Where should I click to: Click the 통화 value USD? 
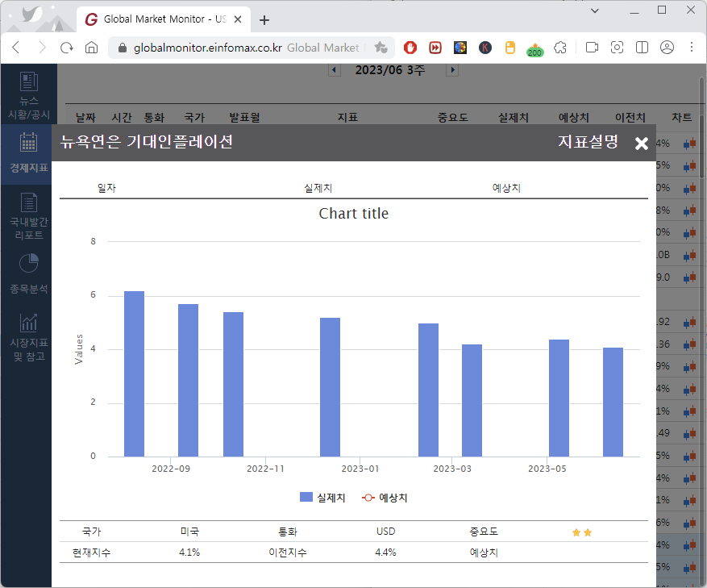pyautogui.click(x=386, y=532)
